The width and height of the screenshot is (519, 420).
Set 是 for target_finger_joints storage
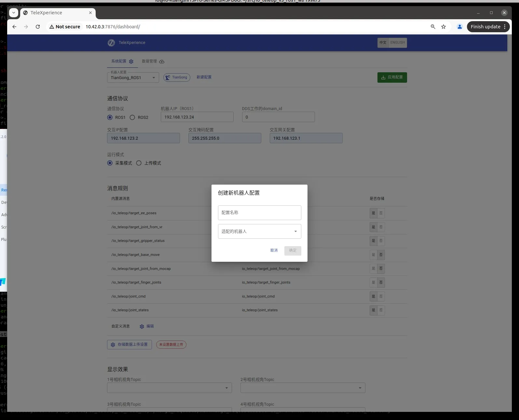point(373,283)
